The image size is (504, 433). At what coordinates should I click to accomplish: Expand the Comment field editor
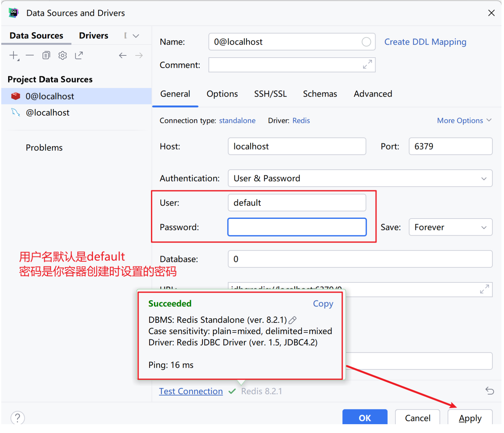point(367,65)
